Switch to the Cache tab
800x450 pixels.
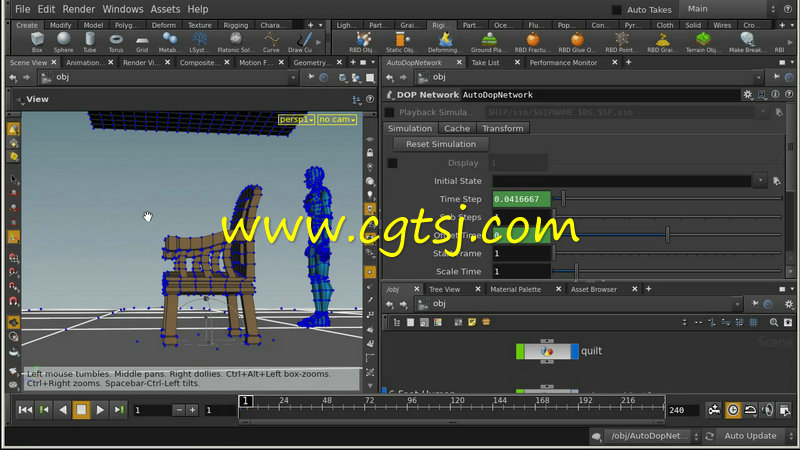[x=457, y=129]
